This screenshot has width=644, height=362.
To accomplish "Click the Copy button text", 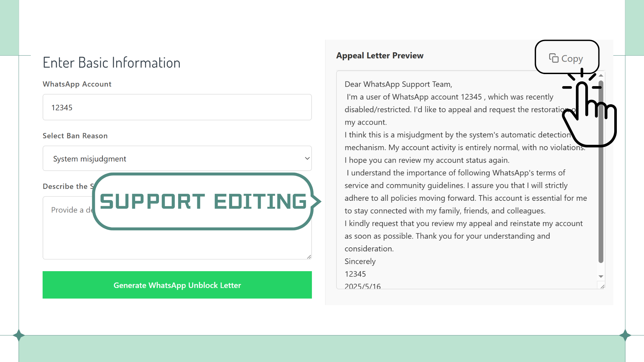I will 572,58.
